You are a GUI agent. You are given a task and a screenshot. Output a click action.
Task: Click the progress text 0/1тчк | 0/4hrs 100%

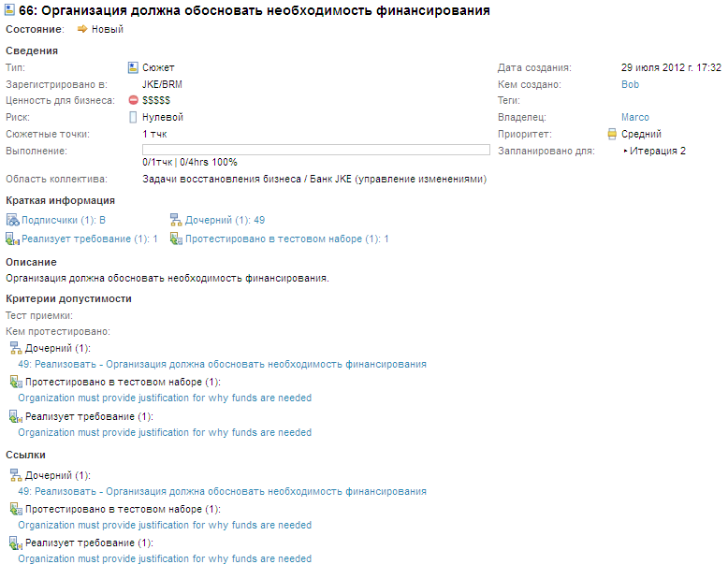point(189,163)
